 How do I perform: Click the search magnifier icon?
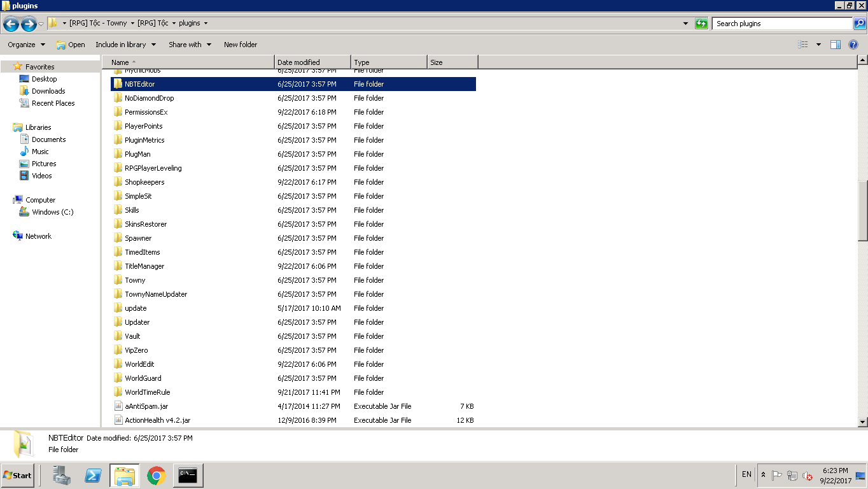[859, 24]
